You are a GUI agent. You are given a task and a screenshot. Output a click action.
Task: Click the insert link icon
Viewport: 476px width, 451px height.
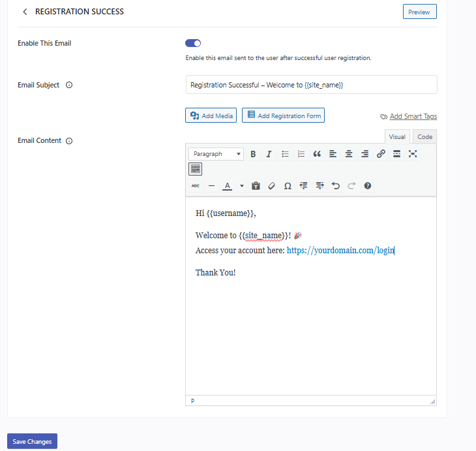(x=381, y=154)
